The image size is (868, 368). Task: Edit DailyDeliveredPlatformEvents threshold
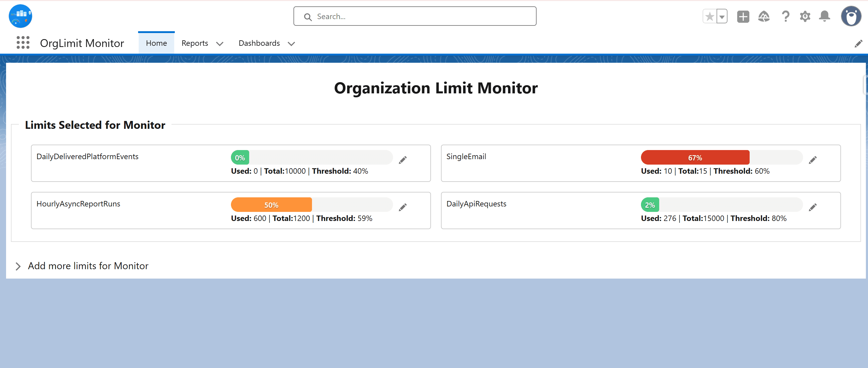[x=403, y=160]
